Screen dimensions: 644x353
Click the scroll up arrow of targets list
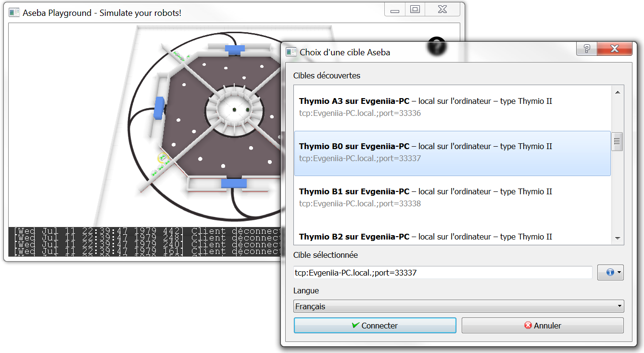618,92
